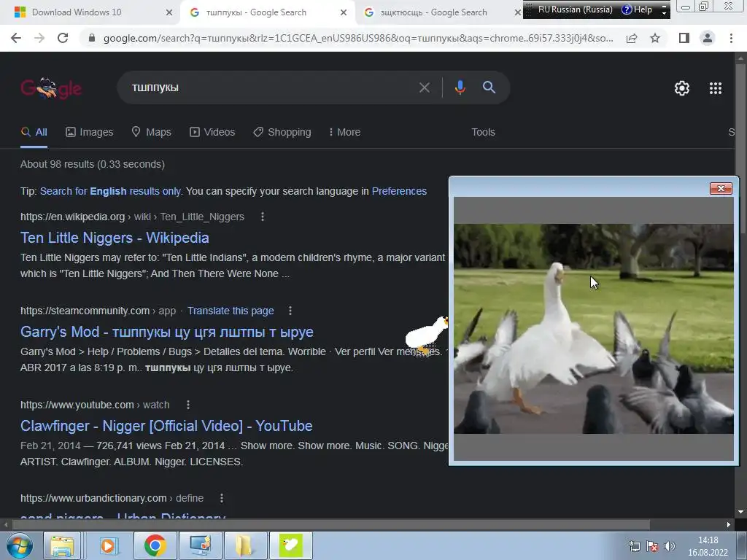Close the Download Windows 10 tab

click(x=169, y=12)
